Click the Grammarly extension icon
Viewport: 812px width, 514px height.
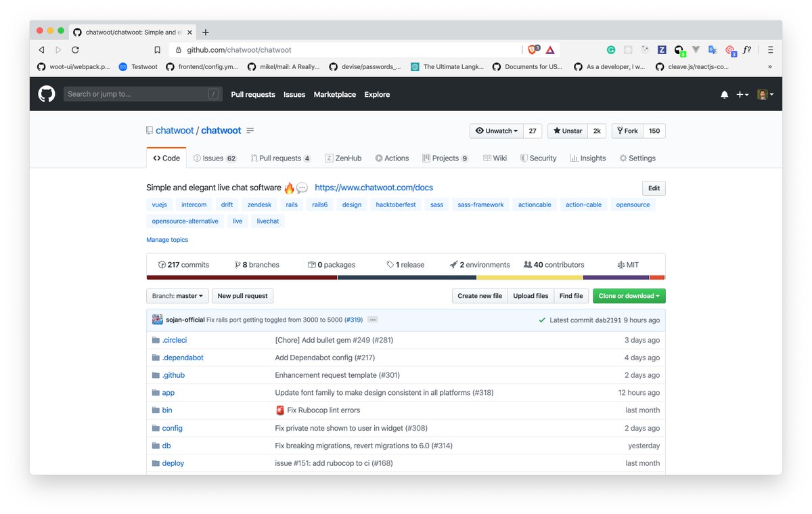(x=611, y=50)
